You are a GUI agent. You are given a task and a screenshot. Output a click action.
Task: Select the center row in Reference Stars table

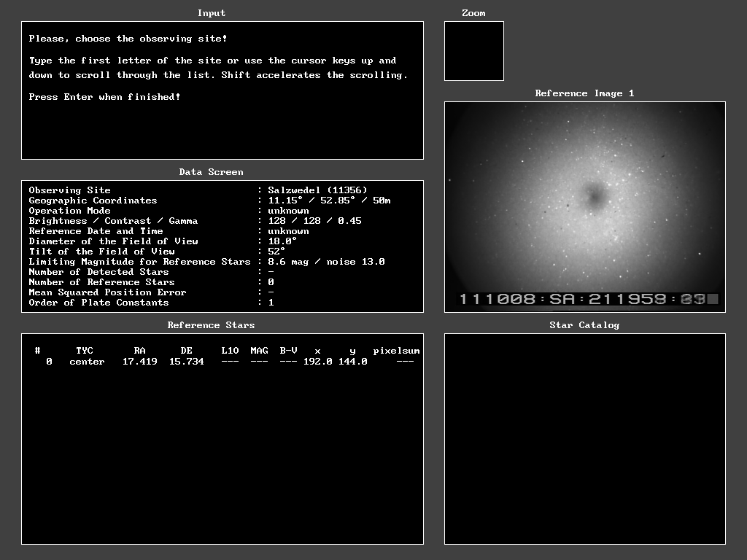click(87, 362)
